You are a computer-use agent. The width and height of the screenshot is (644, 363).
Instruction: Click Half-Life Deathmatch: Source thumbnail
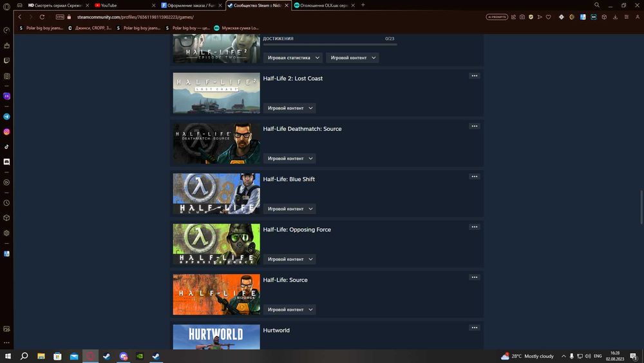point(216,144)
